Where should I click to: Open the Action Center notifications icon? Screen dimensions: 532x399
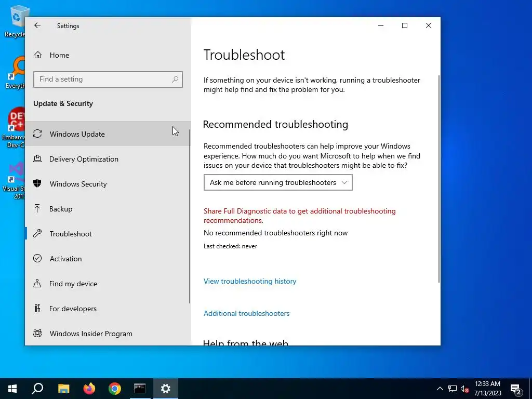click(516, 389)
